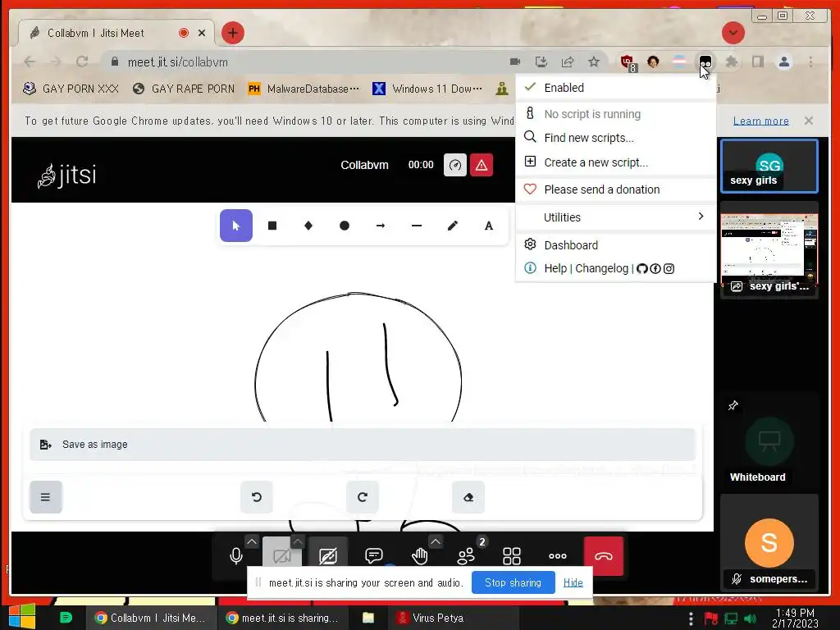Select the pencil freehand draw tool

[x=453, y=226]
